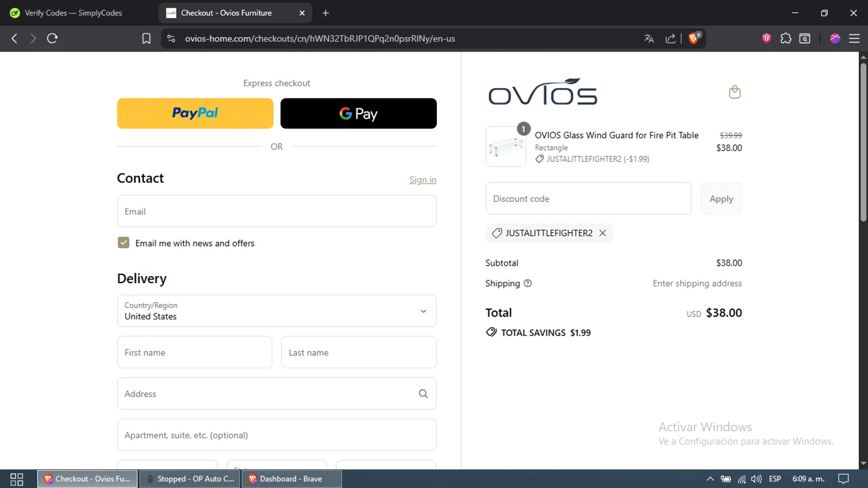Open the browser hamburger menu
The height and width of the screenshot is (488, 868).
tap(854, 38)
